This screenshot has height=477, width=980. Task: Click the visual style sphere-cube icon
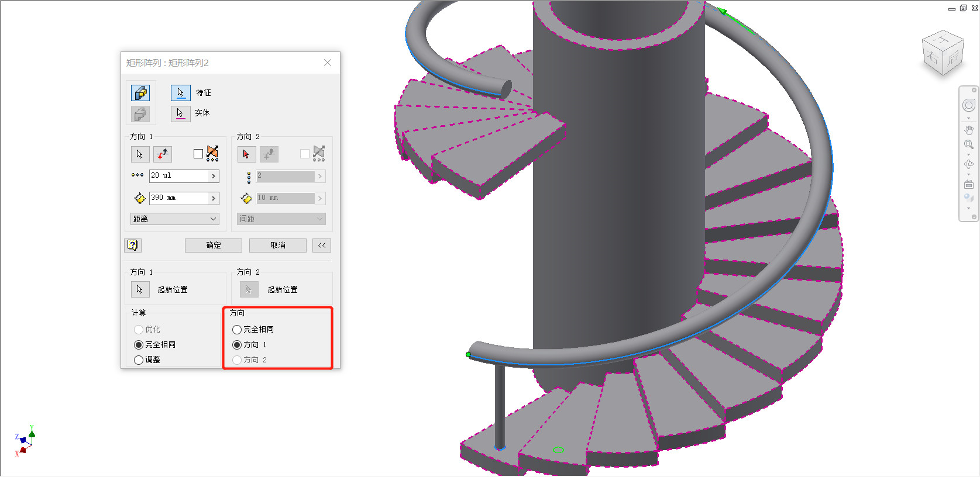coord(969,198)
